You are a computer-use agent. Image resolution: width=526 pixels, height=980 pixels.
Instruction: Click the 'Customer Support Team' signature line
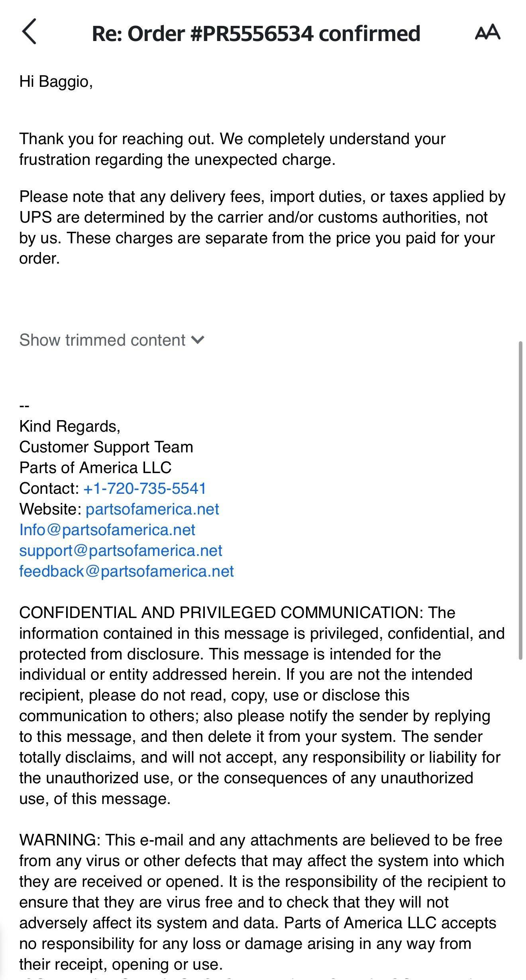pos(106,447)
